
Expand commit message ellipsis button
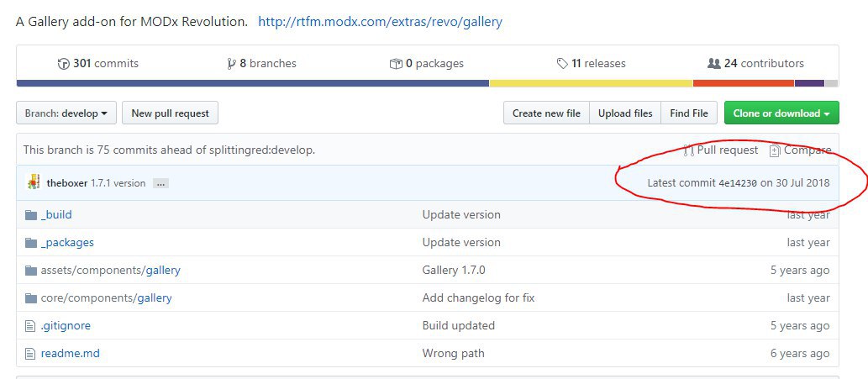(160, 183)
